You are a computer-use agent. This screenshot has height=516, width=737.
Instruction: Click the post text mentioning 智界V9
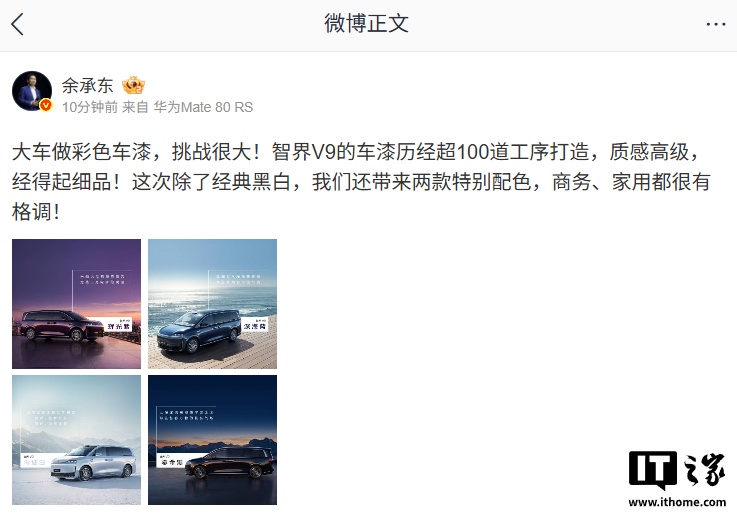[361, 182]
